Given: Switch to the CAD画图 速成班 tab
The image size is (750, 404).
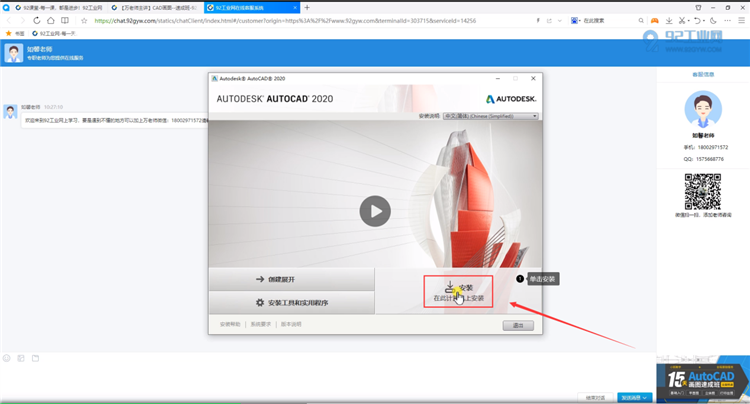Looking at the screenshot, I should point(155,8).
